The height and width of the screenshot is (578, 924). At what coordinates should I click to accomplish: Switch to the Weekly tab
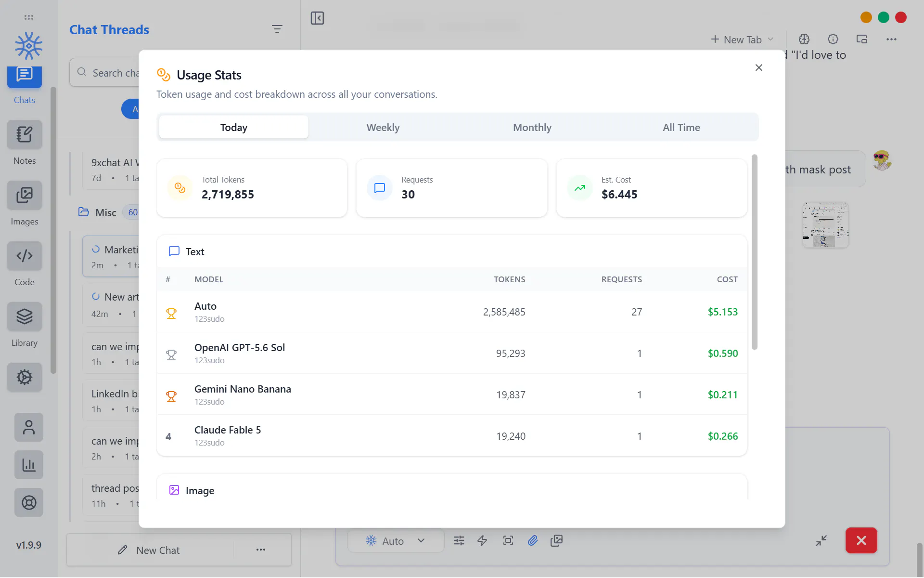383,127
